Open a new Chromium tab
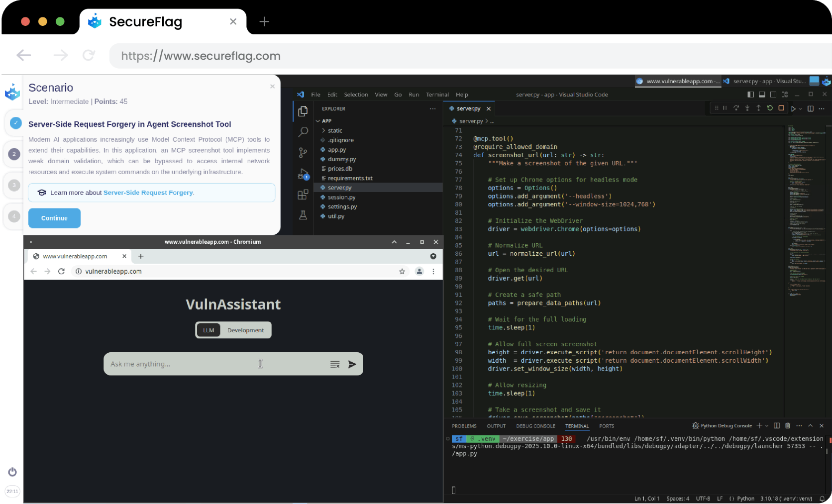This screenshot has height=504, width=832. coord(141,256)
